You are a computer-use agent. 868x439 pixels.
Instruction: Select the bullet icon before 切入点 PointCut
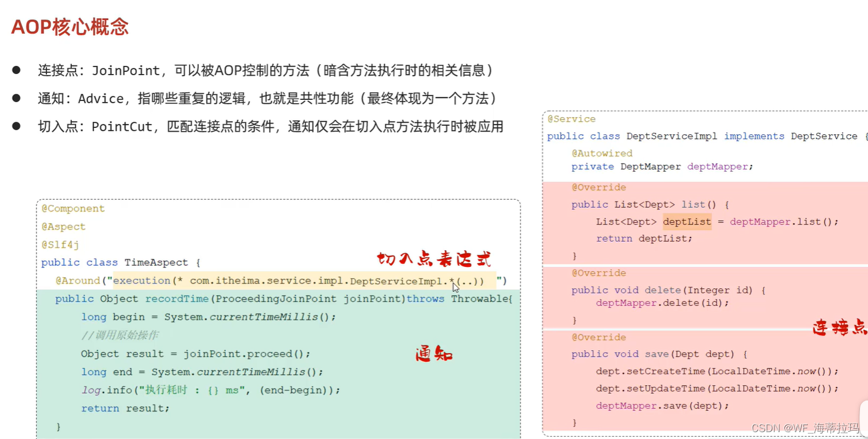coord(16,126)
